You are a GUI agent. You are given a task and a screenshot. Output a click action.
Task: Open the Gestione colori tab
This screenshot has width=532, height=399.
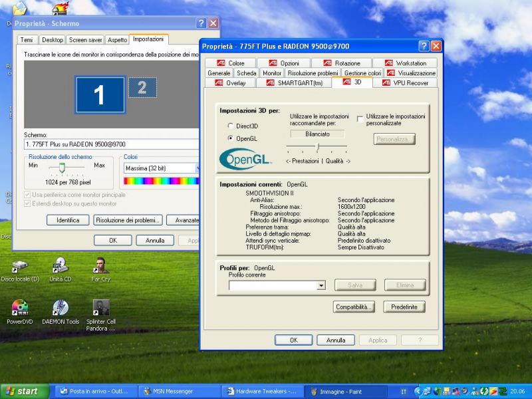click(x=362, y=73)
